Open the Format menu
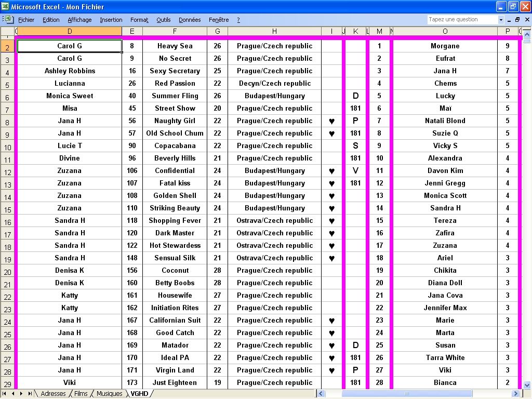532x399 pixels. [139, 20]
